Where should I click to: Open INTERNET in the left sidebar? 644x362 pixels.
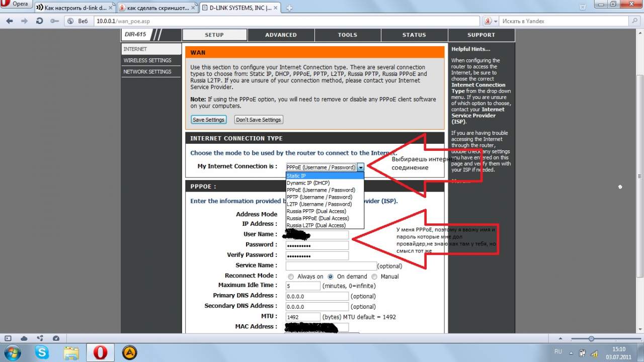(151, 49)
